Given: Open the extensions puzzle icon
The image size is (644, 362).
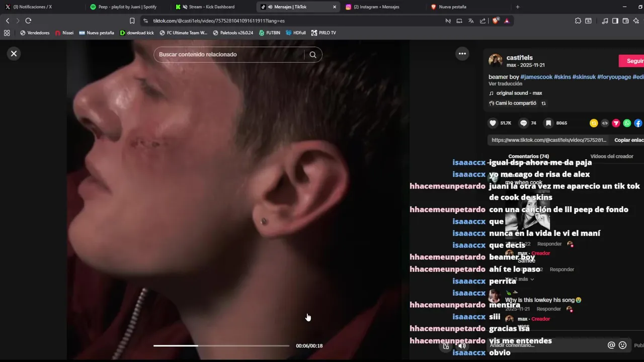Looking at the screenshot, I should pyautogui.click(x=578, y=21).
